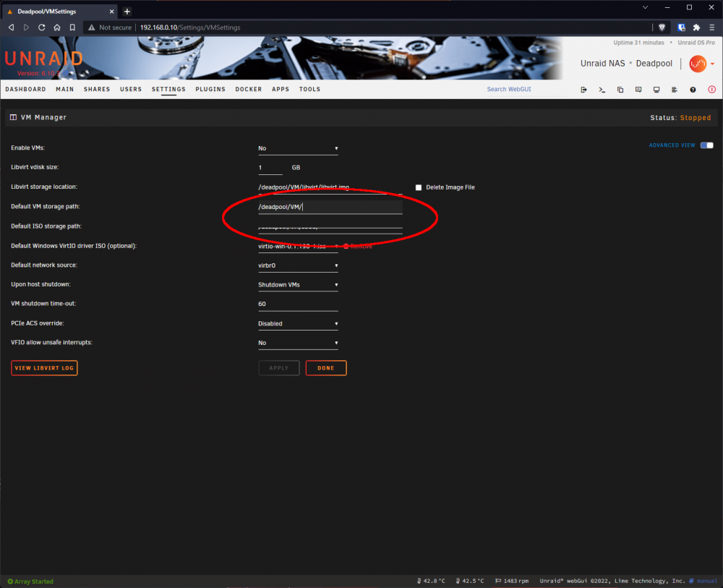Open VirtIO driver ISO dropdown
The image size is (723, 588).
(298, 247)
